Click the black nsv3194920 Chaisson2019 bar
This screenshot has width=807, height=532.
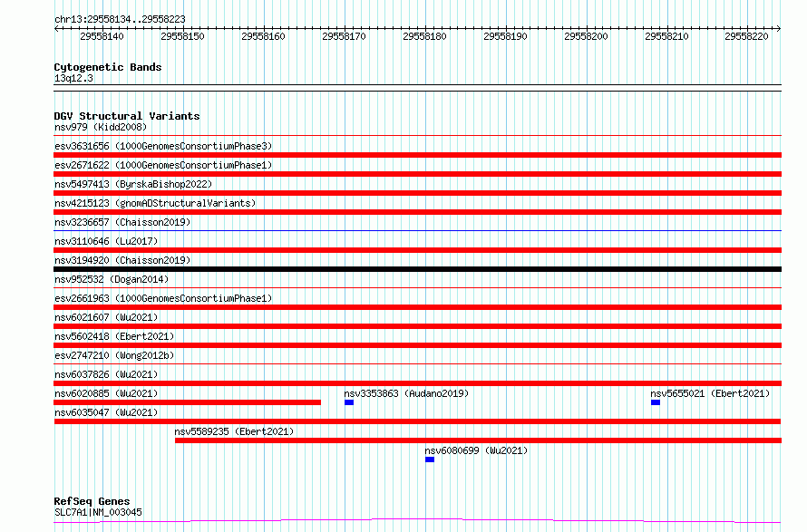click(x=417, y=269)
